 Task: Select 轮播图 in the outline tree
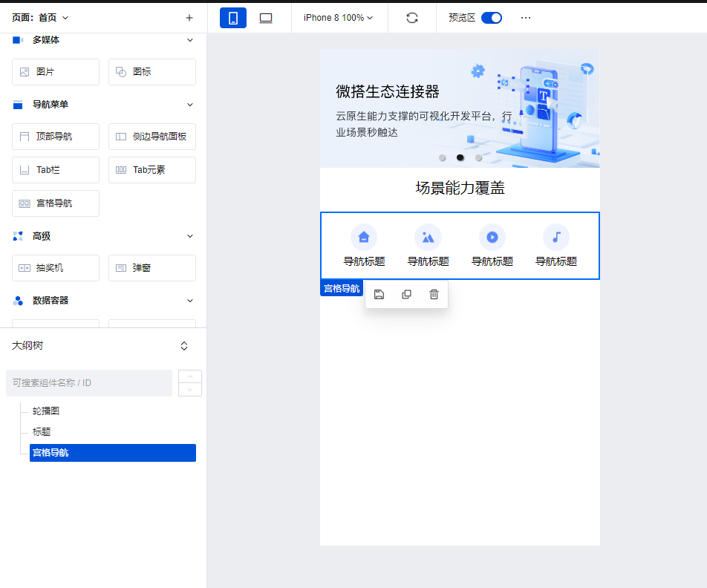pos(46,411)
